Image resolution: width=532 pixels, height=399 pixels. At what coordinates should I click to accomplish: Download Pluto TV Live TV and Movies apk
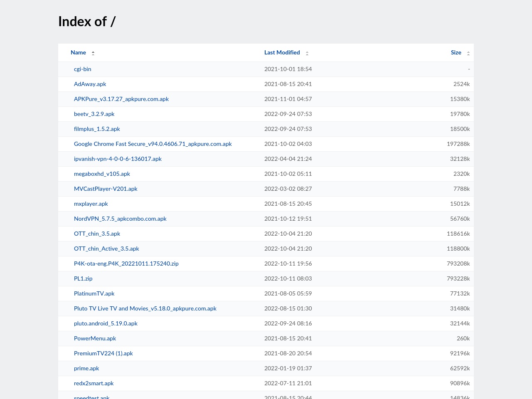pos(145,308)
